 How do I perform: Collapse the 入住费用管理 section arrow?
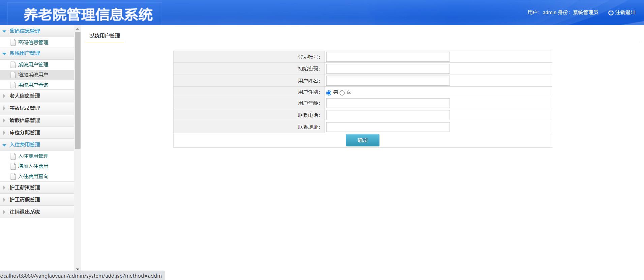coord(4,145)
